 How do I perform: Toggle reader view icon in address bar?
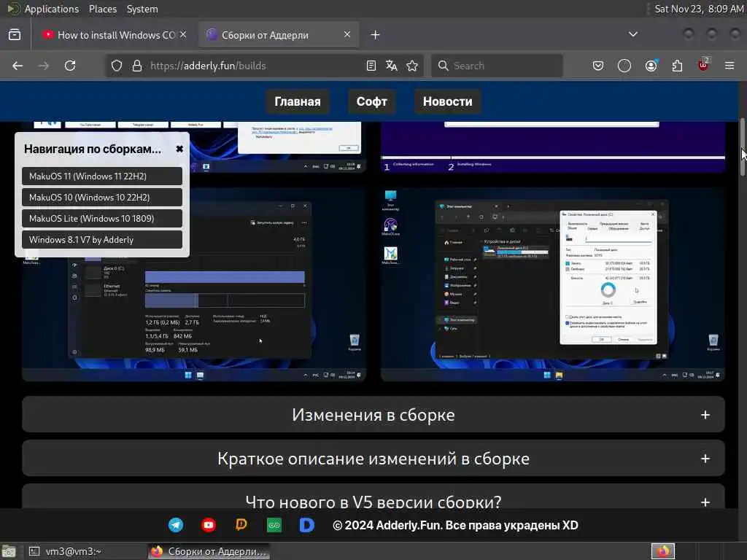point(371,66)
